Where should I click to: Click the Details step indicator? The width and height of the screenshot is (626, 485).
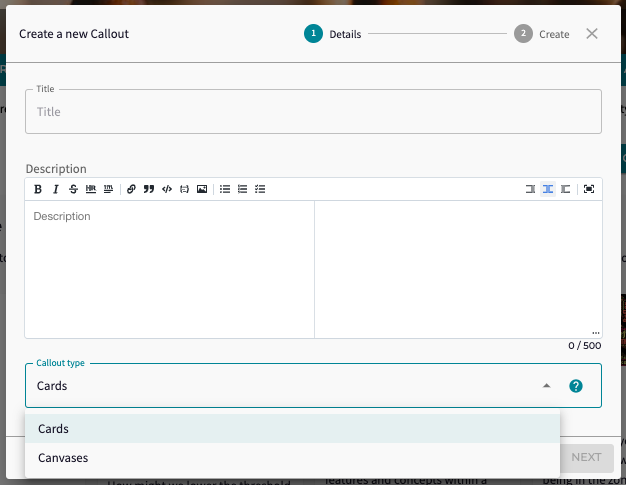314,34
